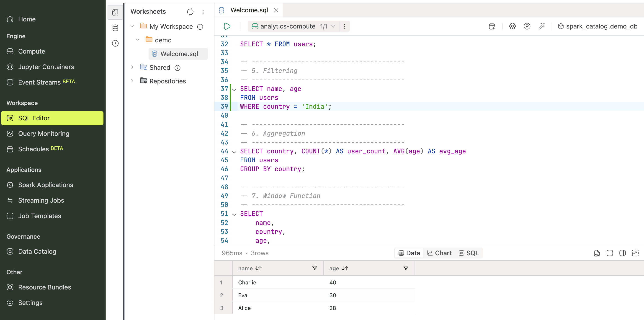Run the query with play button

pyautogui.click(x=227, y=26)
